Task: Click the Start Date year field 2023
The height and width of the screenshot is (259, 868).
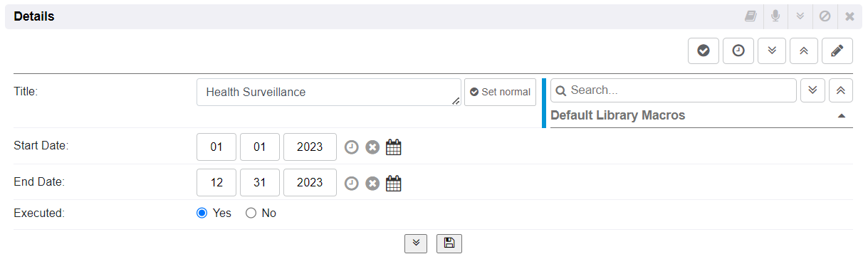Action: (310, 147)
